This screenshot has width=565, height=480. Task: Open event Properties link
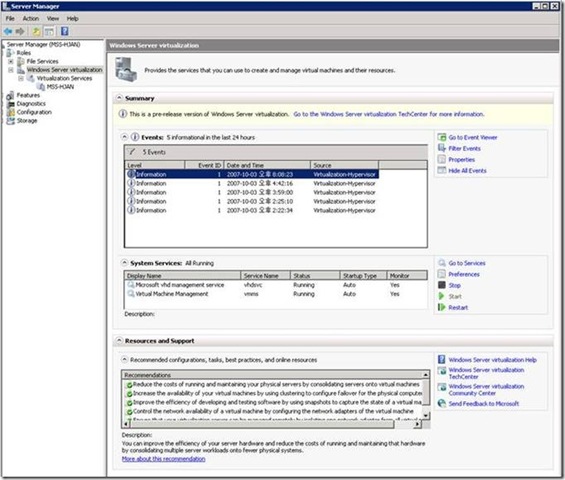point(461,160)
